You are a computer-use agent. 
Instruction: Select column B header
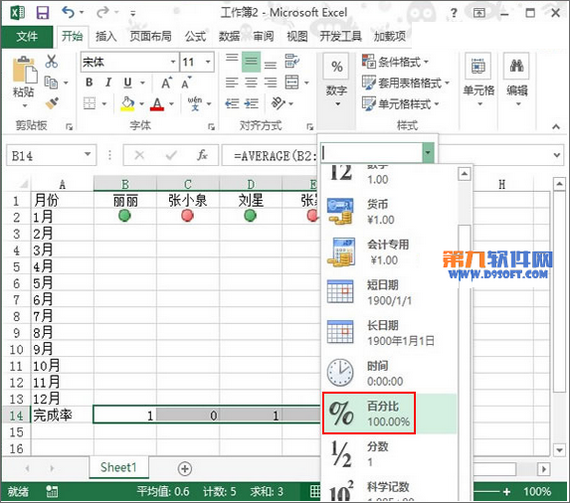pos(125,184)
